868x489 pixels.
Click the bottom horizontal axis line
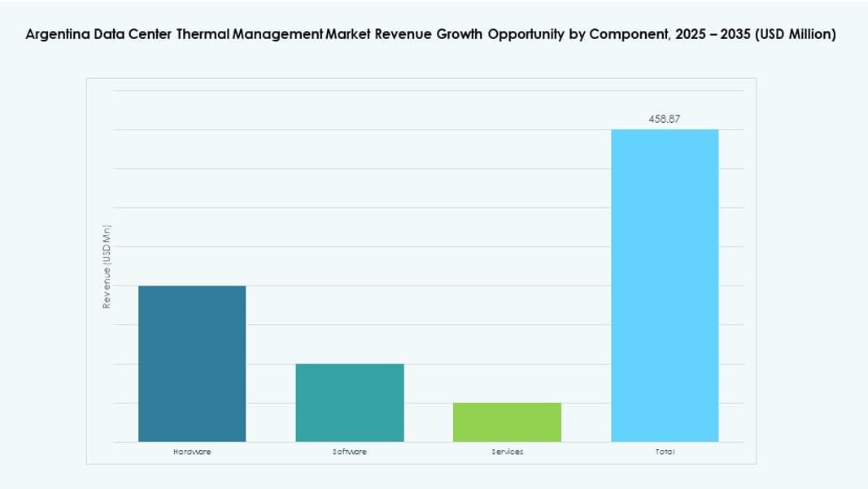click(x=407, y=442)
